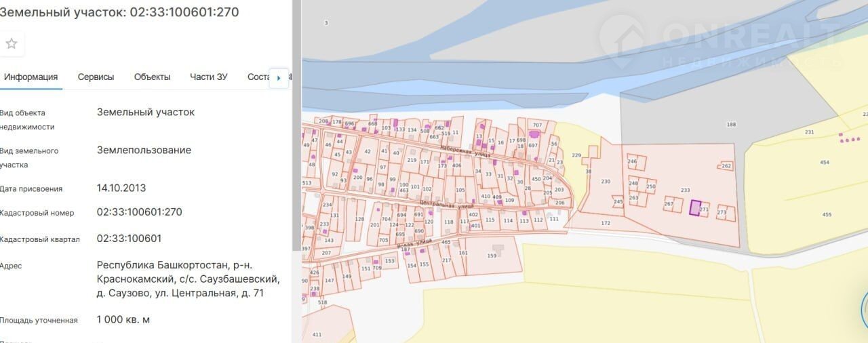Open the Объекты tab

(152, 77)
